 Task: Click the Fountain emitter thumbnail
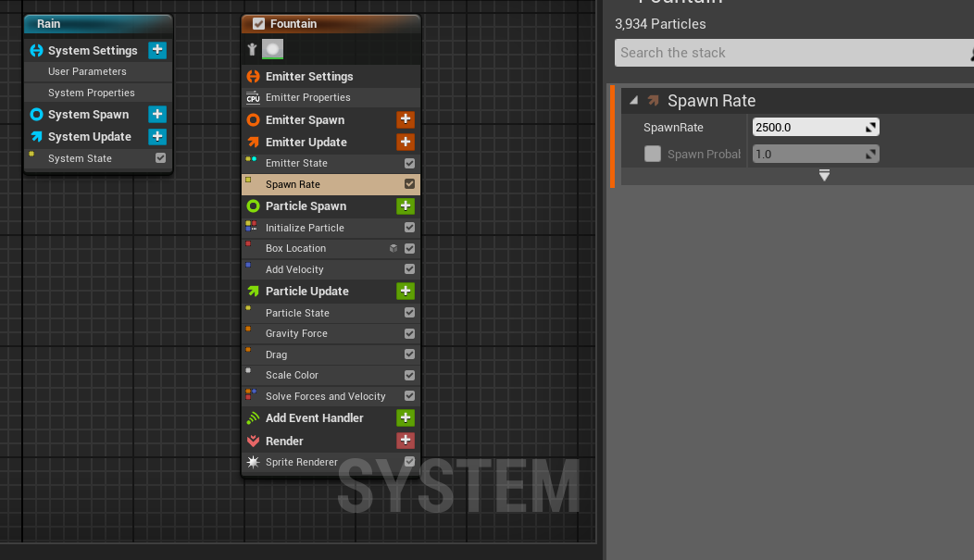click(x=272, y=49)
